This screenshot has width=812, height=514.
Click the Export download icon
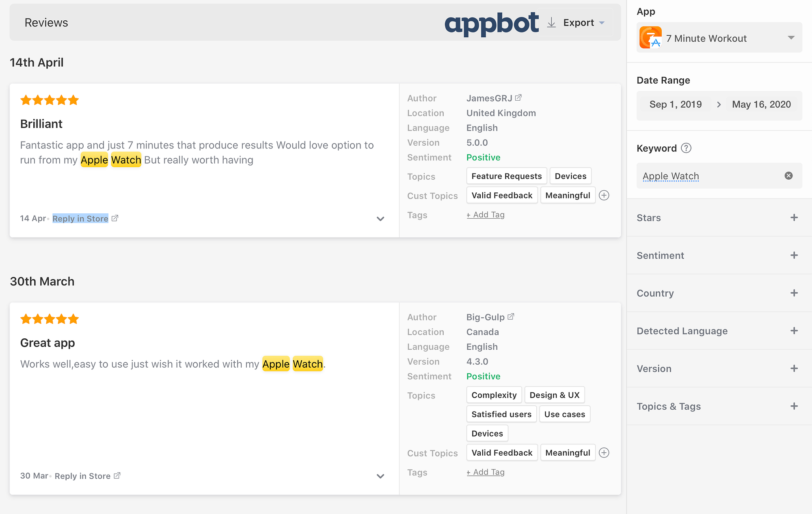(x=551, y=23)
